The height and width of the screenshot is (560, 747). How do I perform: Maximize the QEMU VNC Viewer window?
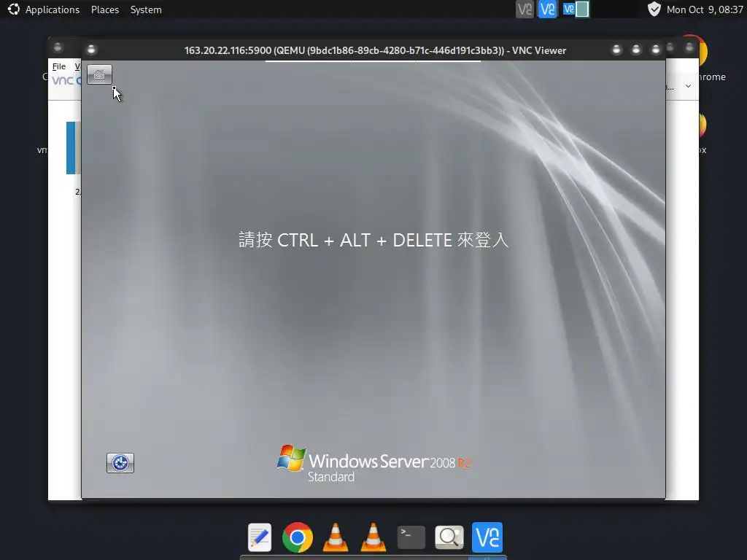coord(636,50)
